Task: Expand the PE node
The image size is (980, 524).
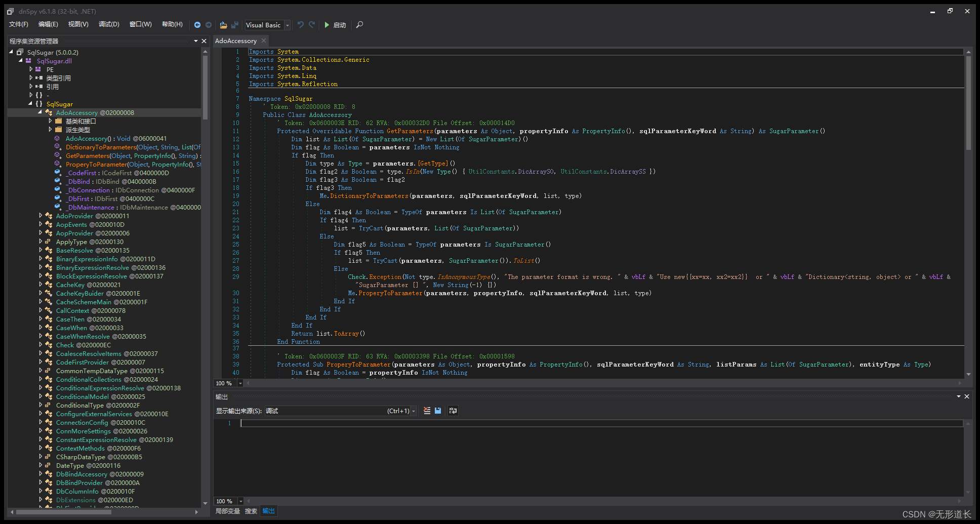Action: pyautogui.click(x=30, y=69)
